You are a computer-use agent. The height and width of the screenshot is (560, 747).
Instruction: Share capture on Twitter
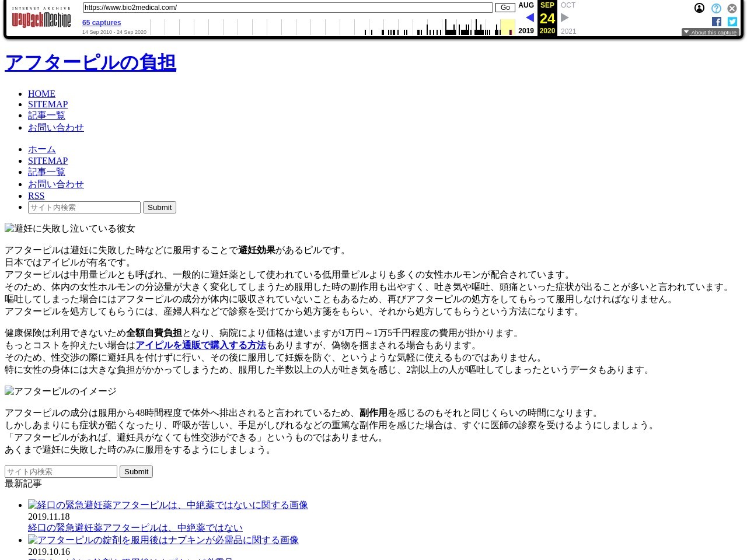click(732, 22)
